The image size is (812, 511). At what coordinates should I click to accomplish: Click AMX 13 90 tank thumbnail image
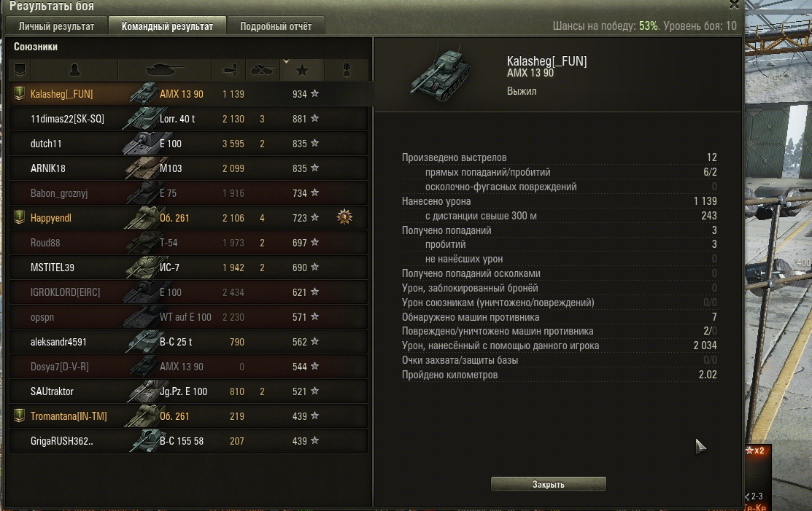(440, 75)
